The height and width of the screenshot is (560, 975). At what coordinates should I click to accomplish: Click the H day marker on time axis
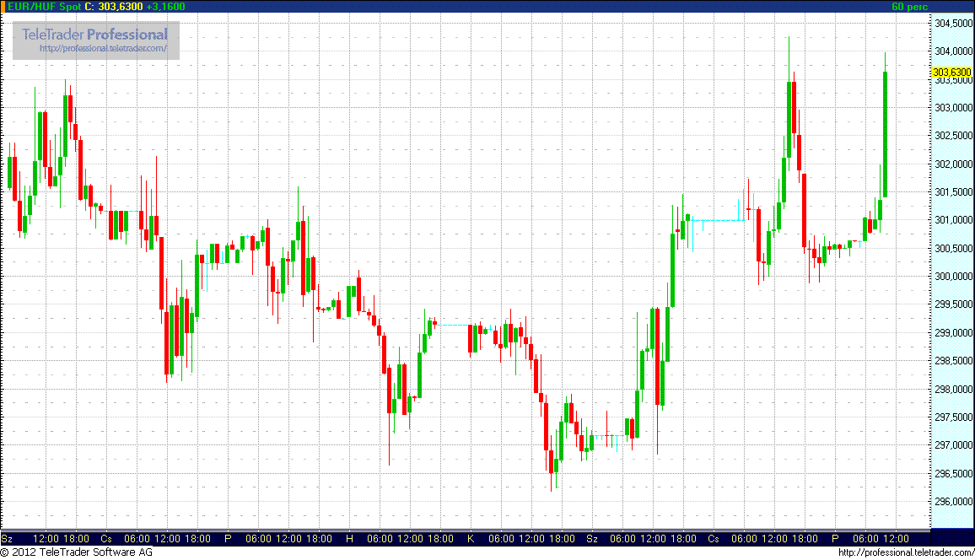click(349, 539)
